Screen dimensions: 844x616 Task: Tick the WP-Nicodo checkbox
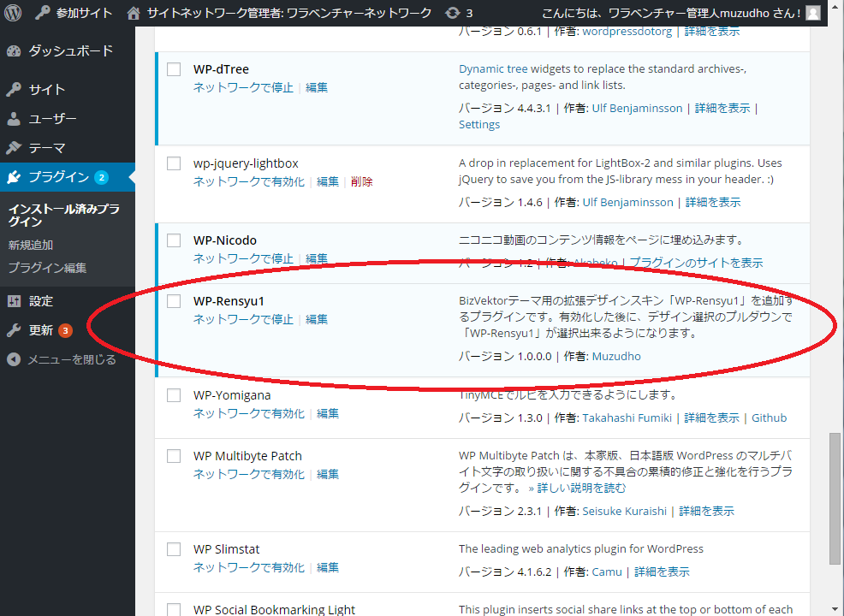point(173,240)
